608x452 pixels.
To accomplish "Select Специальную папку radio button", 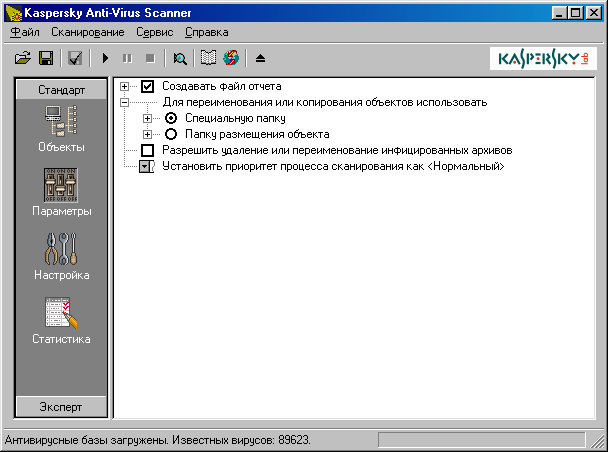I will [x=171, y=118].
